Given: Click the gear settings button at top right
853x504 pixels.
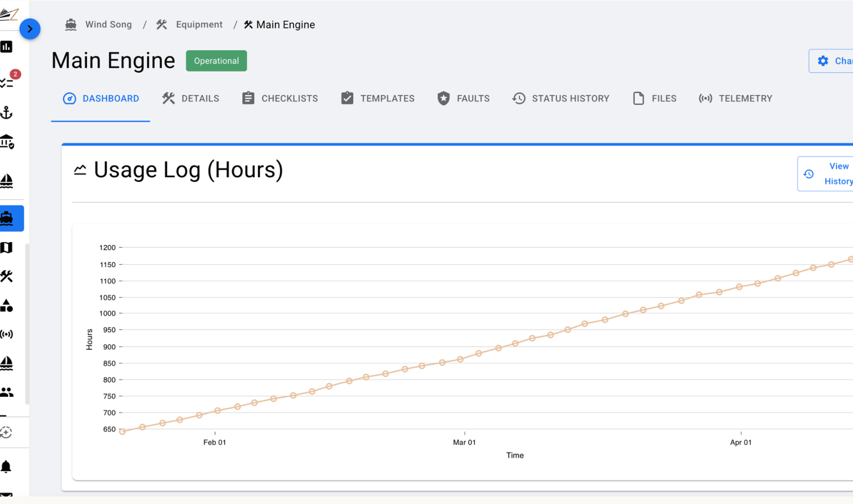Looking at the screenshot, I should 831,61.
